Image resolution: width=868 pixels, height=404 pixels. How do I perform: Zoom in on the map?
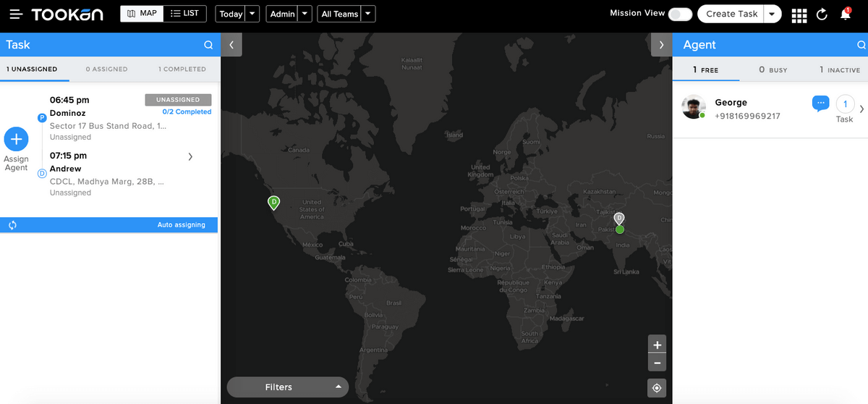657,345
